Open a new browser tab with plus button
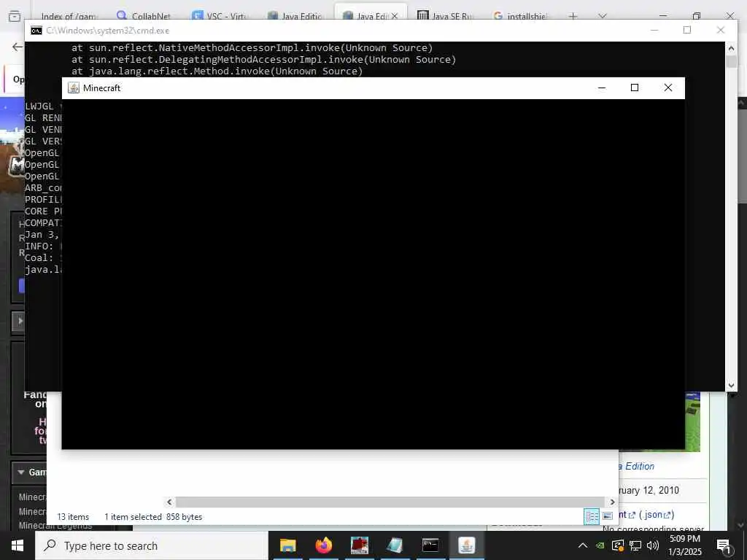747x560 pixels. pos(573,16)
